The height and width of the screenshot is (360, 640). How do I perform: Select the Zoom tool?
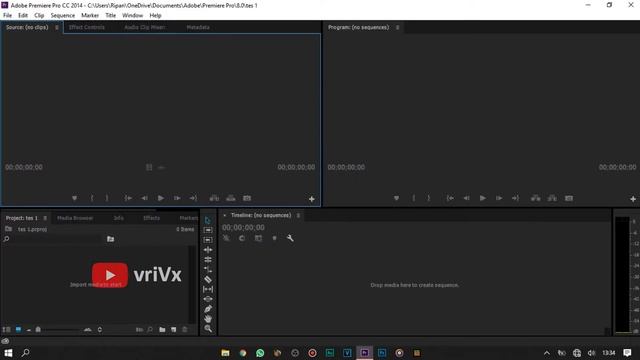click(208, 328)
